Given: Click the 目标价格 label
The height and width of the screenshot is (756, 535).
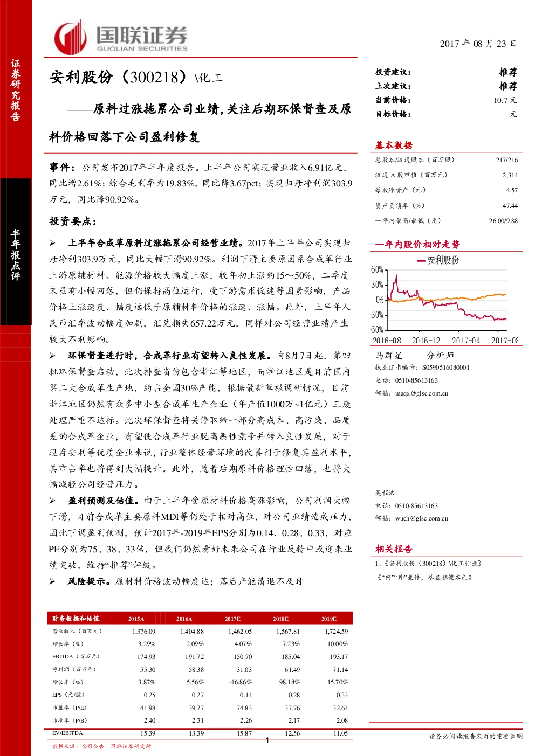Looking at the screenshot, I should pyautogui.click(x=393, y=114).
